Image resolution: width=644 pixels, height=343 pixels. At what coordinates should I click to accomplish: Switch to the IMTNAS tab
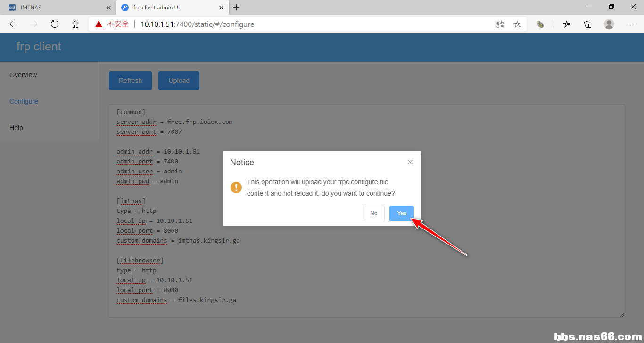point(58,8)
